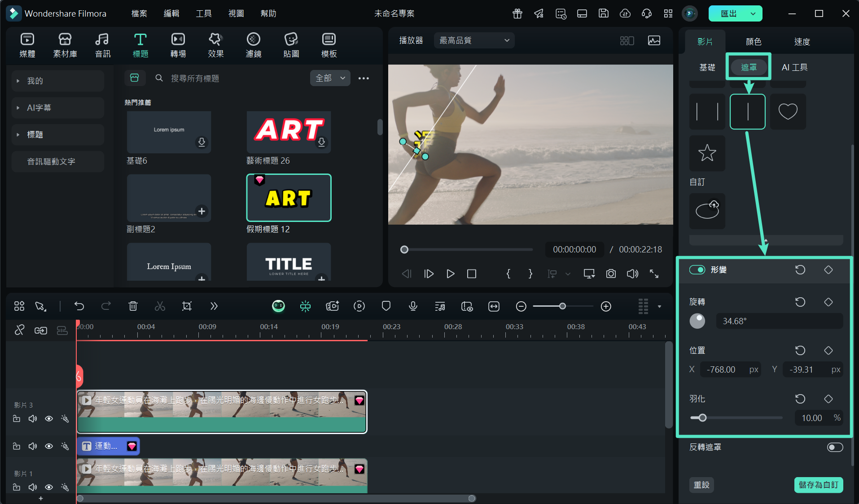Image resolution: width=859 pixels, height=504 pixels.
Task: Click the undo arrow in timeline toolbar
Action: (79, 306)
